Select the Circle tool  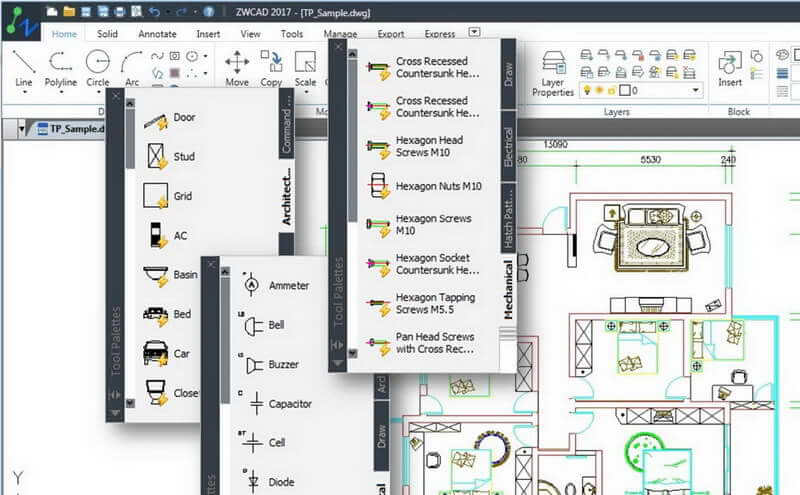point(97,67)
